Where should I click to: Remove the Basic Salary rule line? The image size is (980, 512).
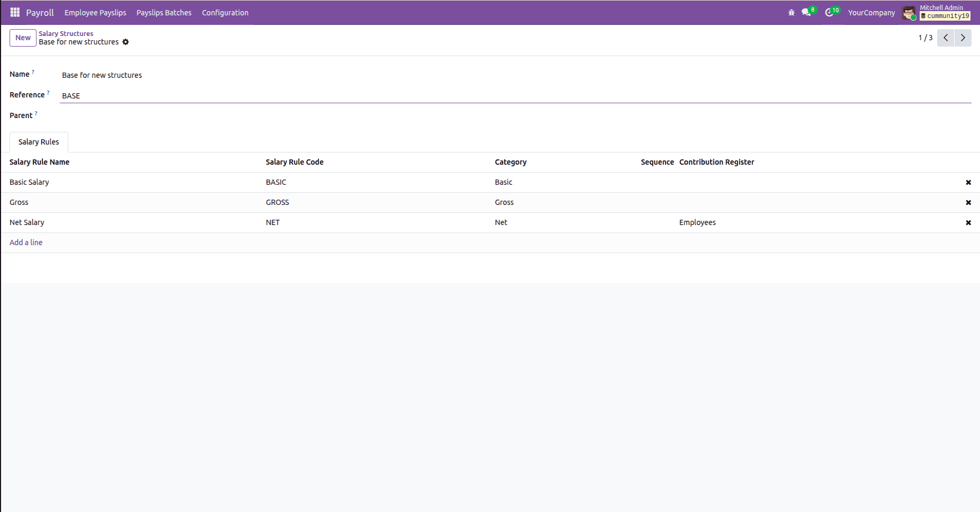(968, 182)
